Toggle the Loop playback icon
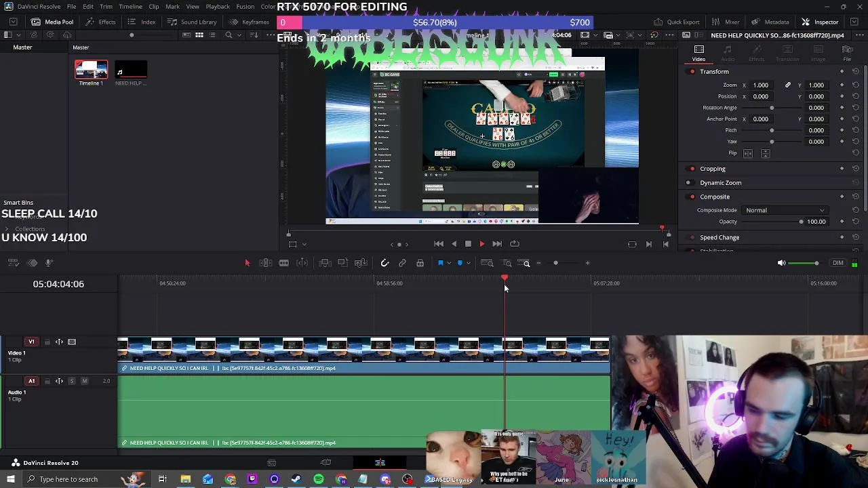Screen dimensions: 868x488 tap(515, 244)
